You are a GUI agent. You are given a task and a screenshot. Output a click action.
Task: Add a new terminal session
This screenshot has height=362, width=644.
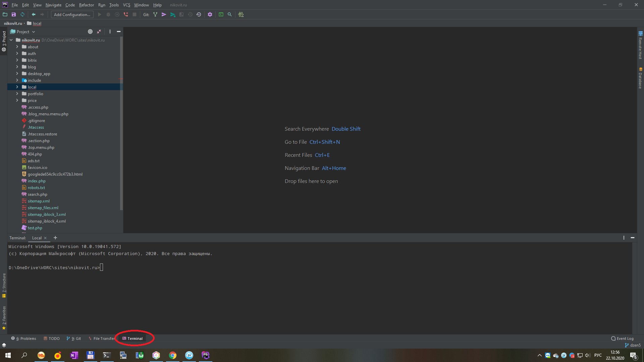55,238
